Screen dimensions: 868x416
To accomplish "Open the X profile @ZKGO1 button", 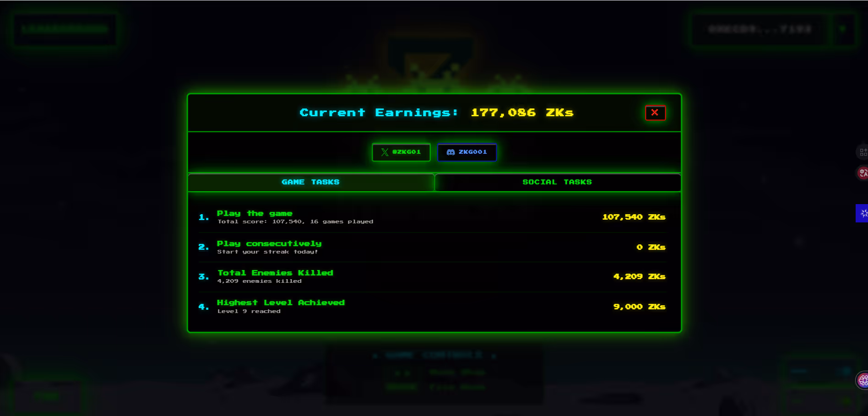I will point(401,152).
